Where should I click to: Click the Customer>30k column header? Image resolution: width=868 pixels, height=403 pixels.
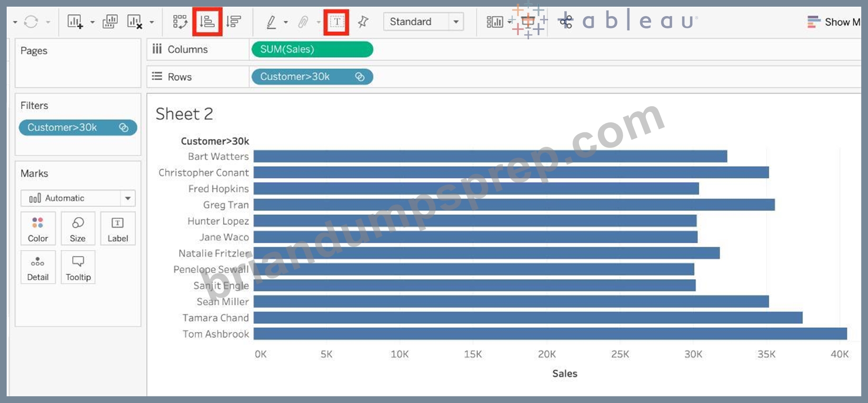tap(215, 141)
